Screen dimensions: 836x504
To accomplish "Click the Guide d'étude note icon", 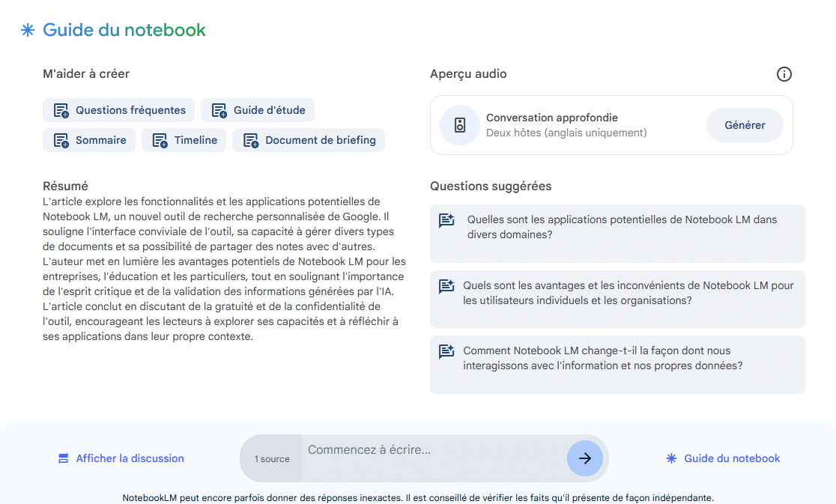I will click(219, 110).
